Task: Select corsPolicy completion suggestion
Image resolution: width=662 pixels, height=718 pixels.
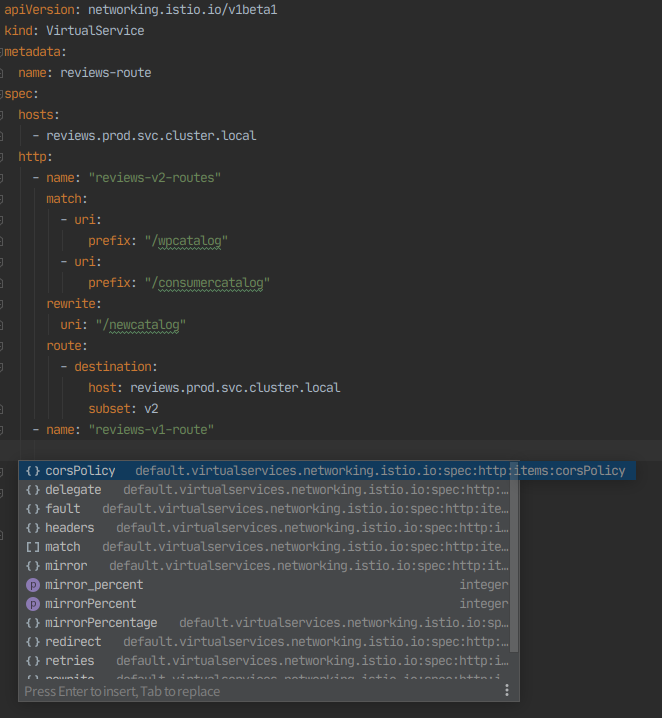Action: [x=327, y=471]
